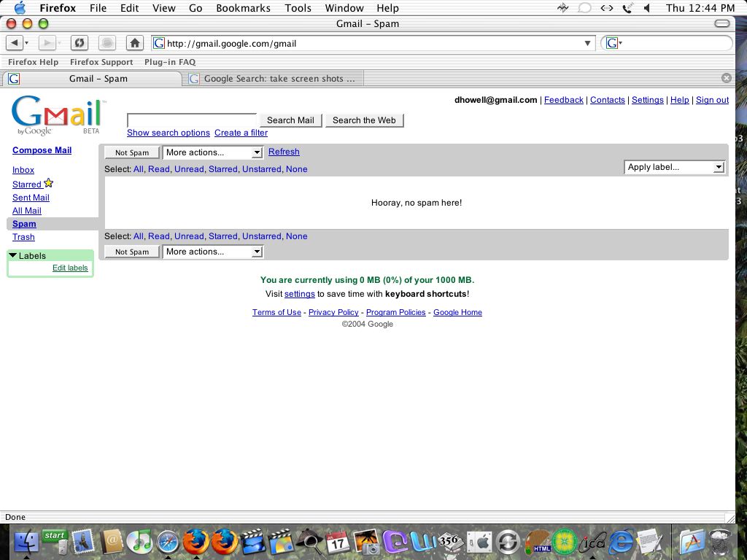Viewport: 747px width, 560px height.
Task: Click the Search the Web button
Action: click(365, 120)
